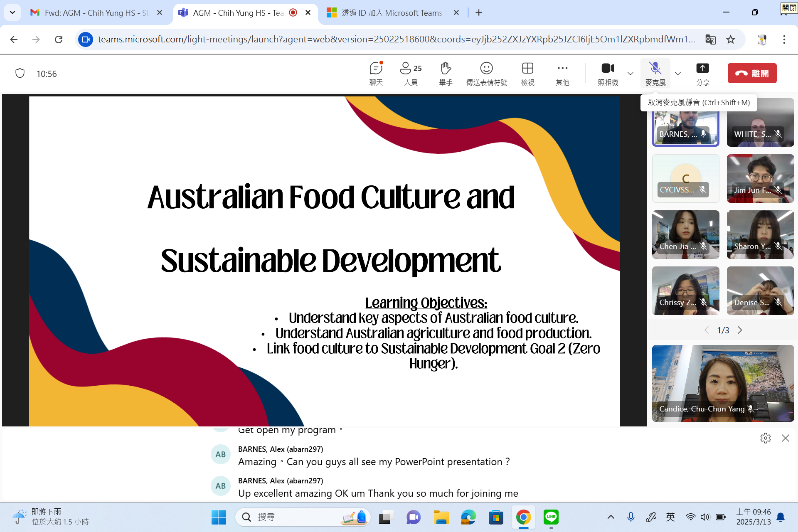The height and width of the screenshot is (532, 798).
Task: Close the live captions panel
Action: click(x=785, y=438)
